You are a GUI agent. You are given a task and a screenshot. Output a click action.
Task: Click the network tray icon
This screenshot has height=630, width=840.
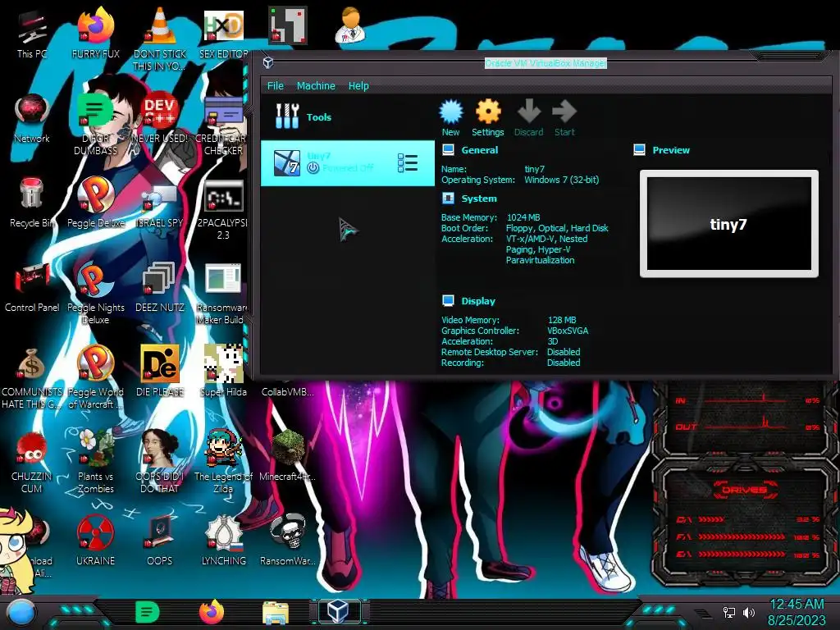tap(729, 612)
